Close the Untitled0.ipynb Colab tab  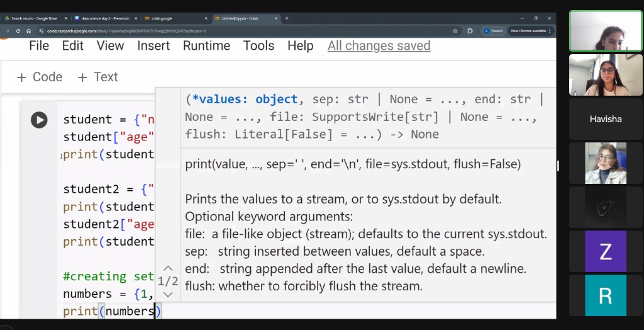pos(276,18)
